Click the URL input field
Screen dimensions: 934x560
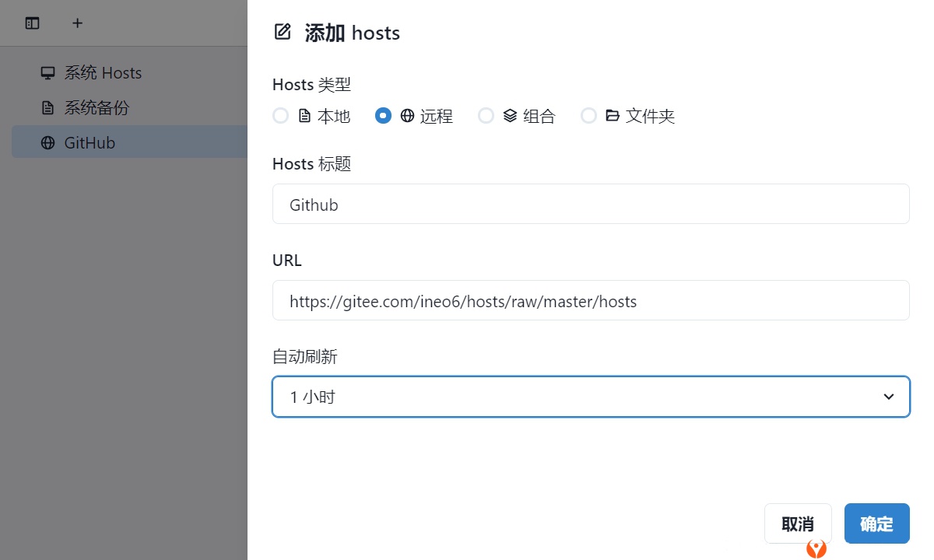[590, 301]
